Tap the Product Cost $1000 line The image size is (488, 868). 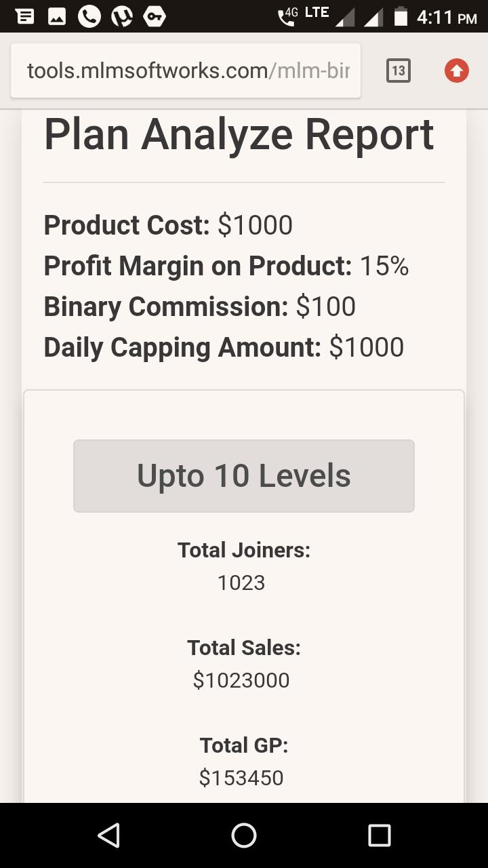point(168,225)
